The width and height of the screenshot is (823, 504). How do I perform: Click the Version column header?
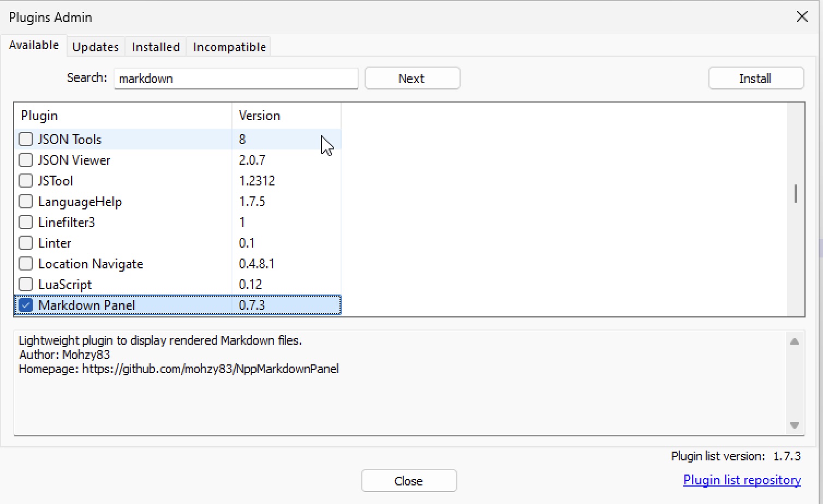(259, 115)
